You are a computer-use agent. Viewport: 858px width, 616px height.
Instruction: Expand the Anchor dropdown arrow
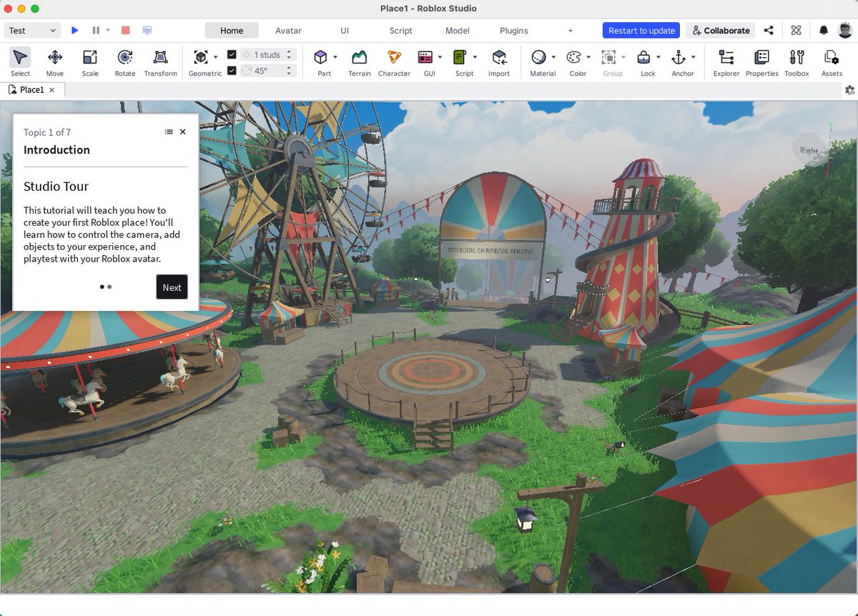tap(693, 57)
